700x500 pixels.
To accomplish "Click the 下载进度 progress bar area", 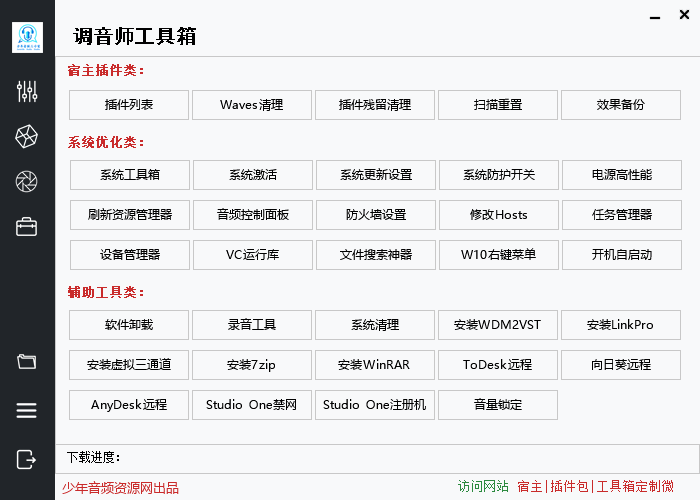I will pos(378,458).
